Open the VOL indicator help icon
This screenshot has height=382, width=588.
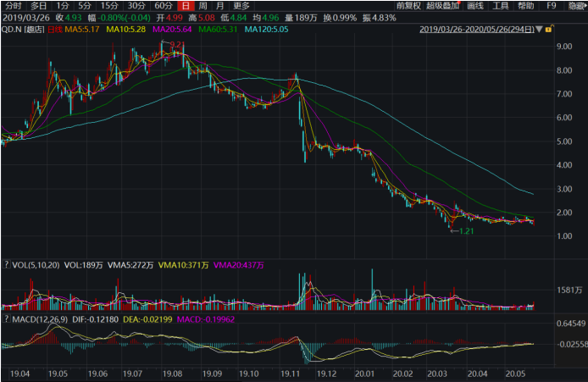pos(7,265)
